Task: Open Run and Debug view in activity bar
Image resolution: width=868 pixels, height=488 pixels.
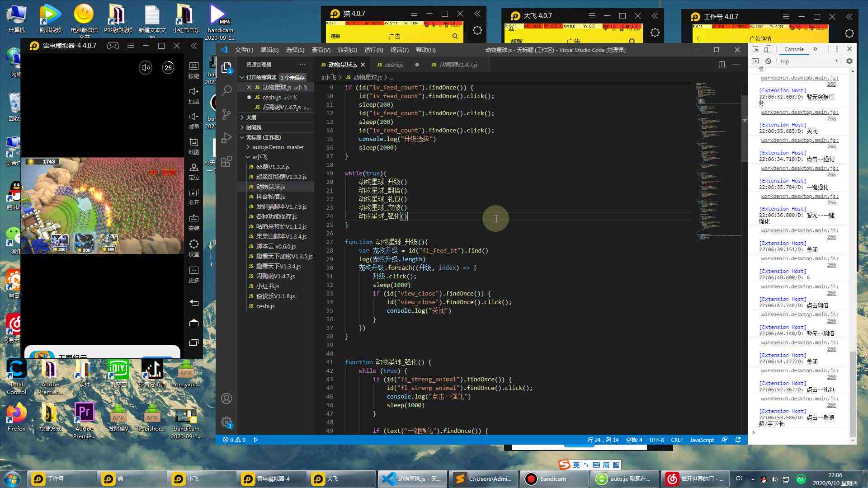Action: pyautogui.click(x=226, y=138)
